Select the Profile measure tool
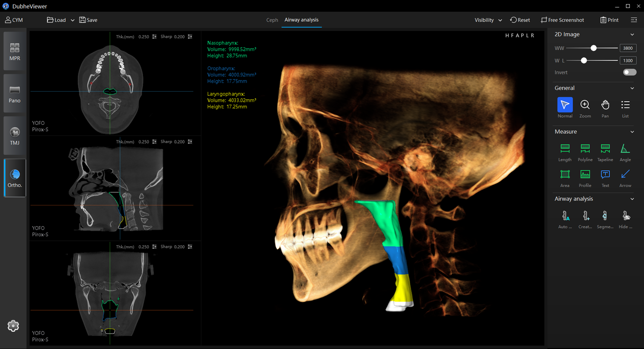 585,178
